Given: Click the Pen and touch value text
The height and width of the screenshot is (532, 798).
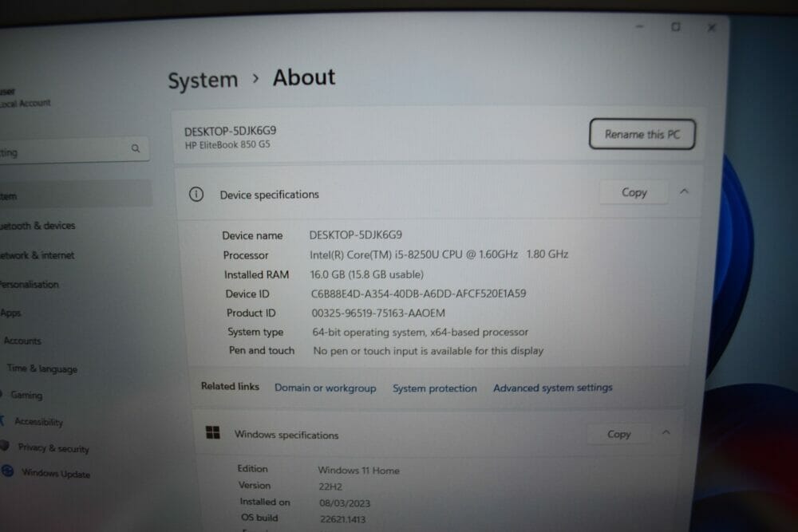Looking at the screenshot, I should [x=429, y=351].
